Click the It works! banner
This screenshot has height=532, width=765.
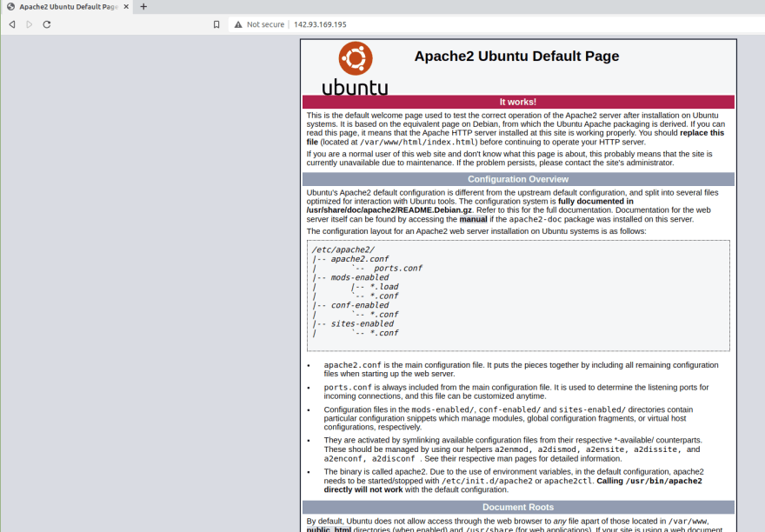518,102
